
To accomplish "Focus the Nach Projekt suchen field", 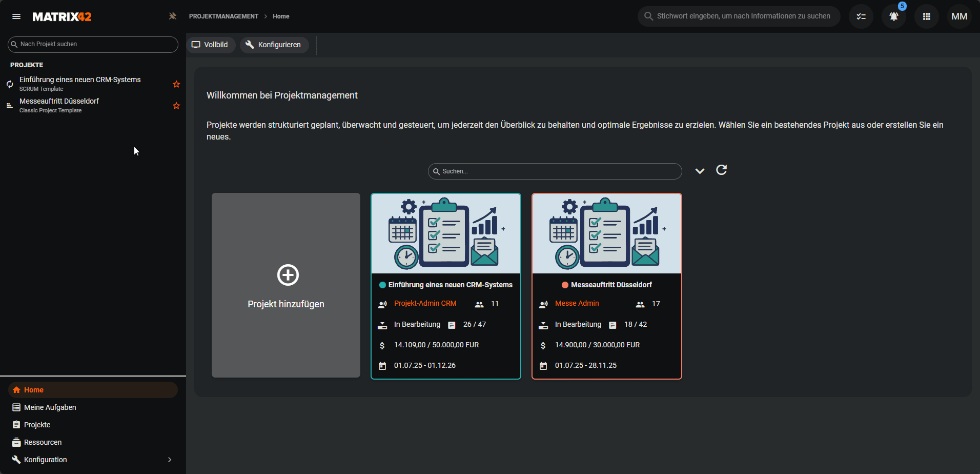I will click(96, 44).
